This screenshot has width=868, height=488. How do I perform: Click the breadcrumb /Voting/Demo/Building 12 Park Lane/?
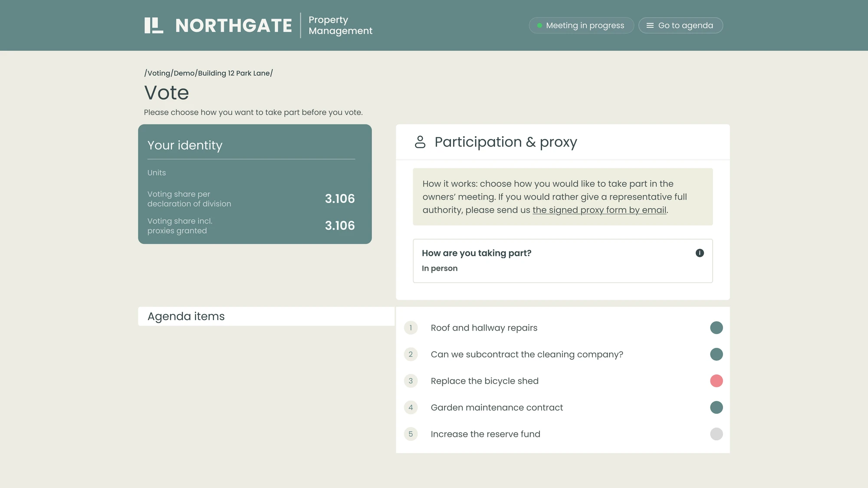click(x=209, y=73)
